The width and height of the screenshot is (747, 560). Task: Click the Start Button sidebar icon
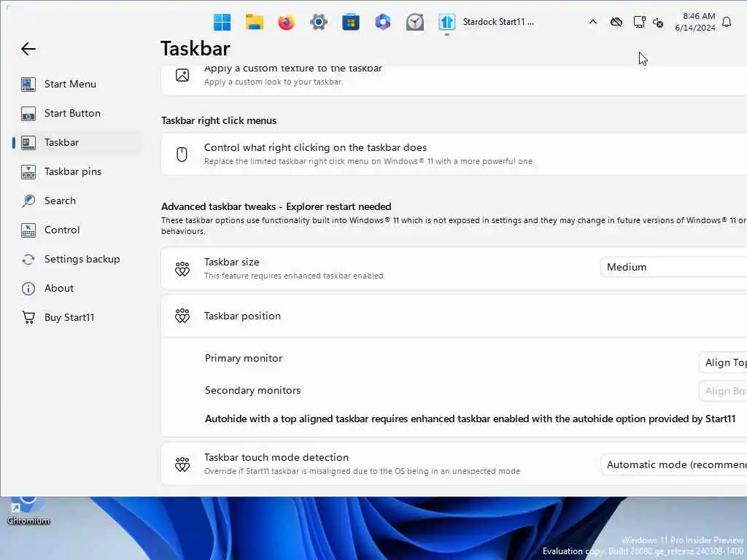[28, 113]
